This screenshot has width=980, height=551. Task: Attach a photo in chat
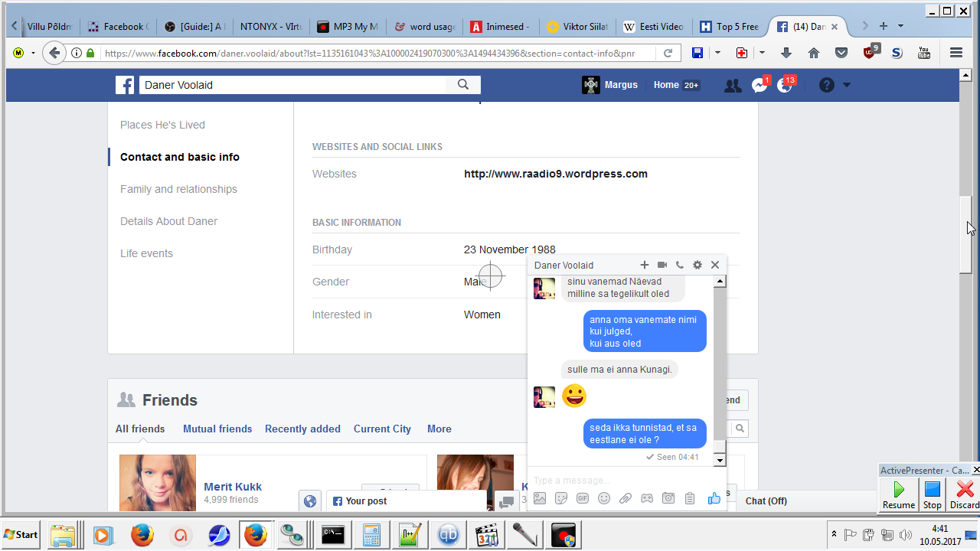click(540, 498)
